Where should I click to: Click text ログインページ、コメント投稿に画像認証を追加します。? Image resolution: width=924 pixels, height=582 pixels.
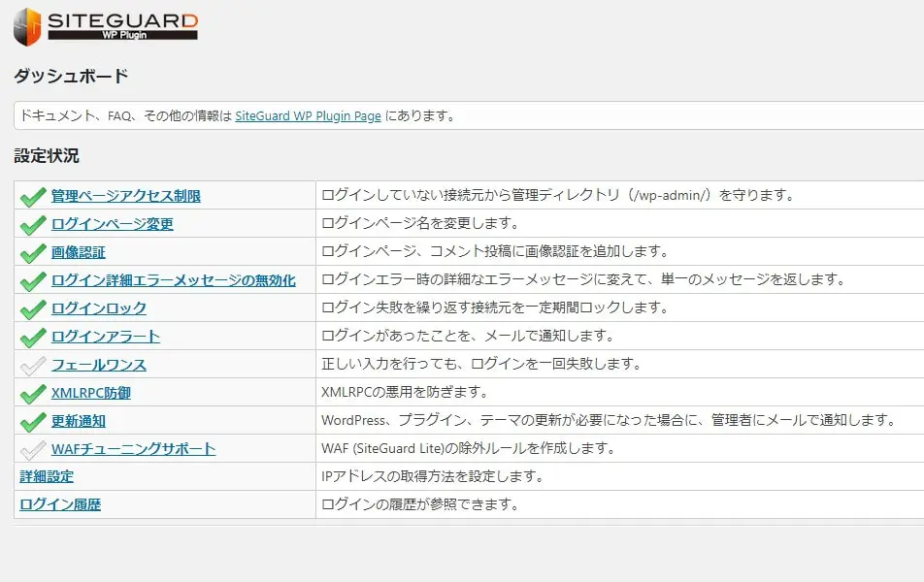[496, 251]
